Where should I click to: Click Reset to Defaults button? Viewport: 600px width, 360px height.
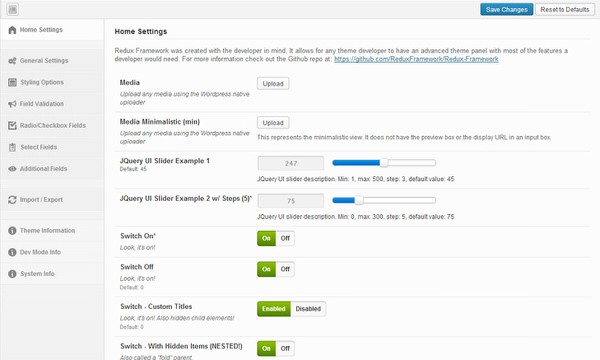(x=565, y=10)
